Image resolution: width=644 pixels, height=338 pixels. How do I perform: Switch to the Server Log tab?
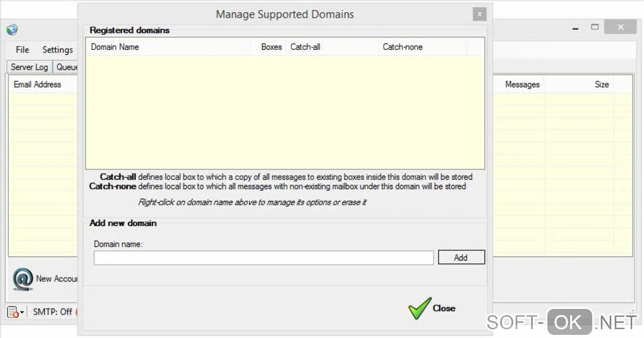tap(29, 67)
